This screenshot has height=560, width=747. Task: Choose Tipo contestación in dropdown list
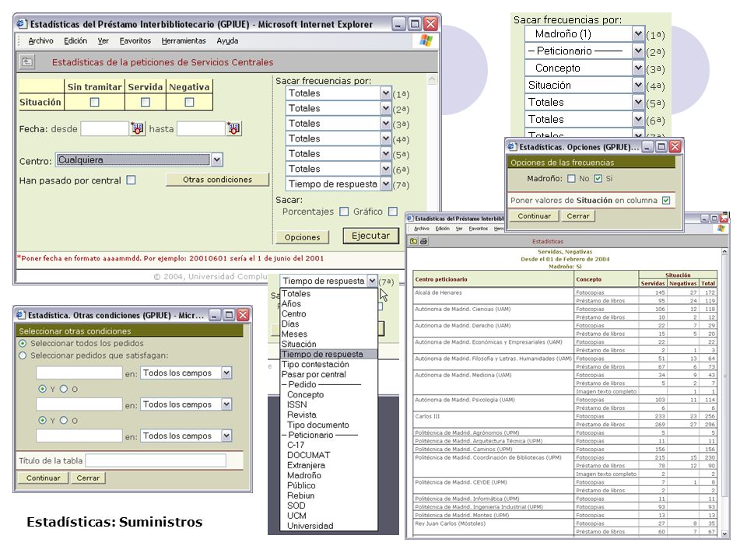pyautogui.click(x=328, y=364)
